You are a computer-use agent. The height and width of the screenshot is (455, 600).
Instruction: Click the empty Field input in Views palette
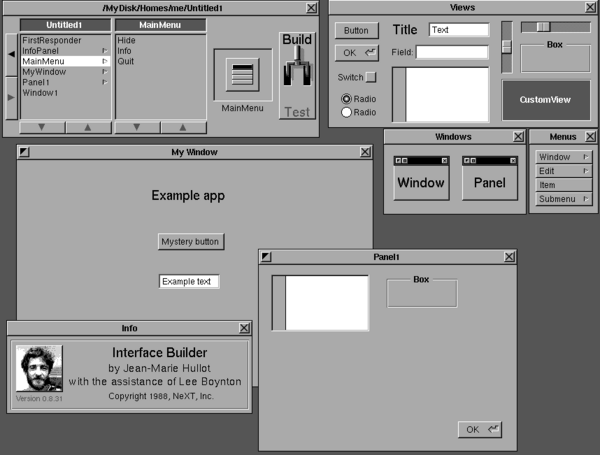(x=452, y=52)
